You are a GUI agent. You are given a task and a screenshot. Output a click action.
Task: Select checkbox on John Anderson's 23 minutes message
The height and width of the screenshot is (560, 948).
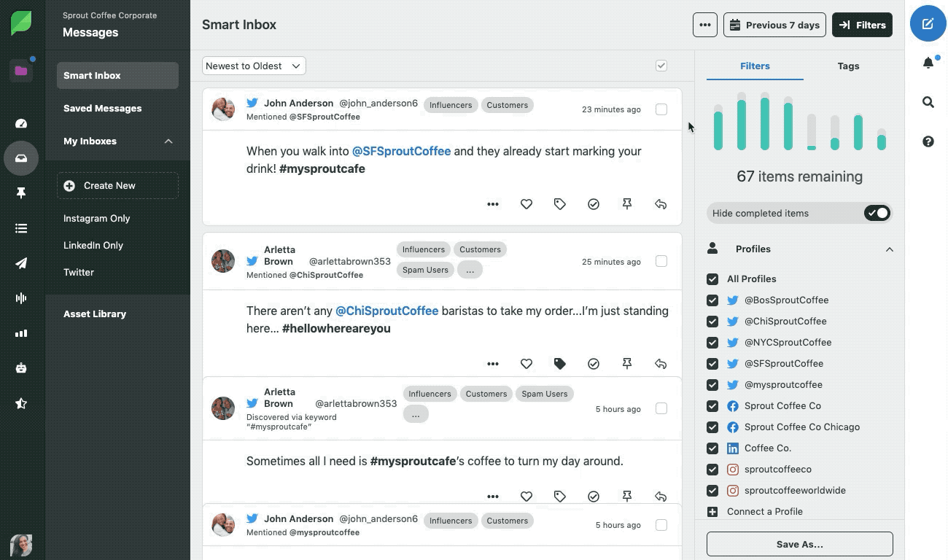point(661,109)
